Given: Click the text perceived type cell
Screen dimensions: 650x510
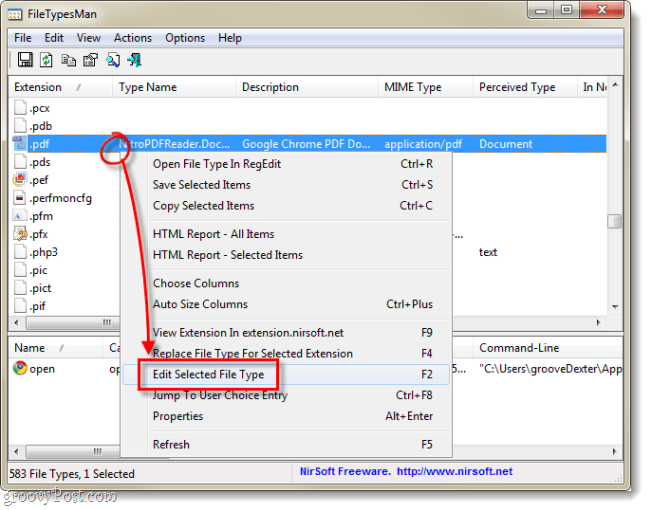Looking at the screenshot, I should point(488,252).
